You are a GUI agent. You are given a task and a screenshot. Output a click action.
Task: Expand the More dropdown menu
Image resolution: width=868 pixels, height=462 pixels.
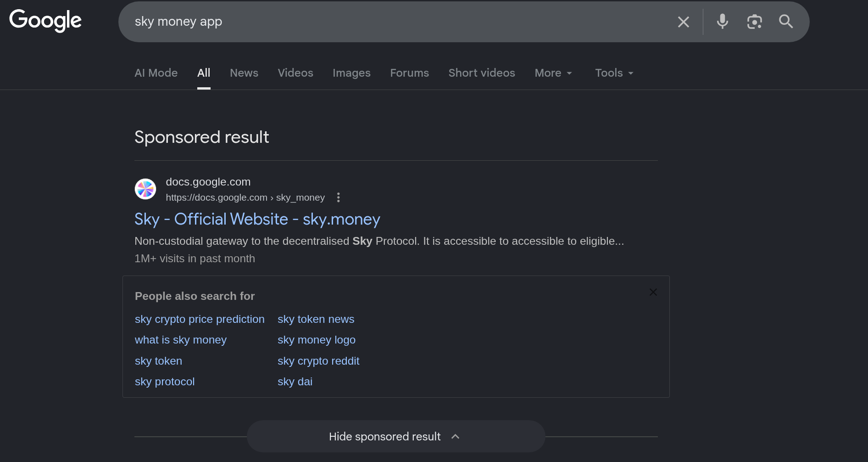[553, 73]
